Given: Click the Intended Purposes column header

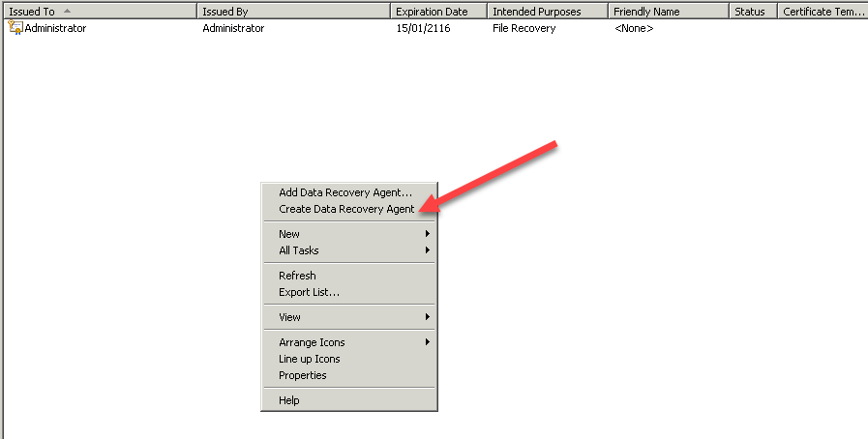Looking at the screenshot, I should [x=547, y=12].
